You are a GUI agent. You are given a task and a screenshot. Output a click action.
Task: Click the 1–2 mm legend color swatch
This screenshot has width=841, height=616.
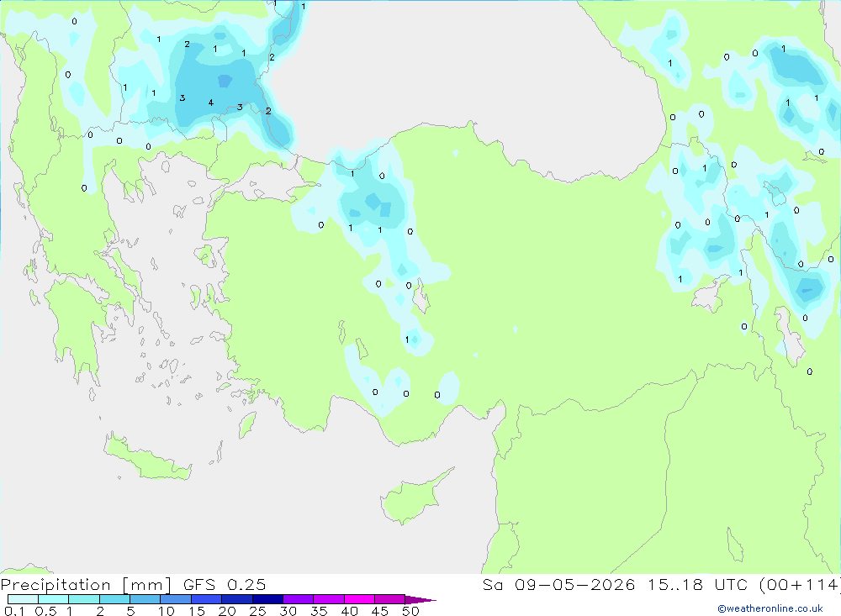84,599
